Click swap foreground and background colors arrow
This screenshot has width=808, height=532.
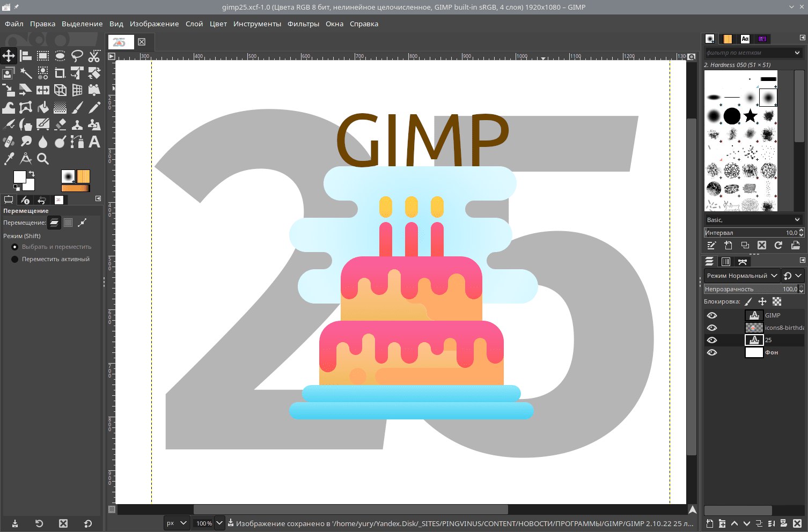(x=32, y=174)
